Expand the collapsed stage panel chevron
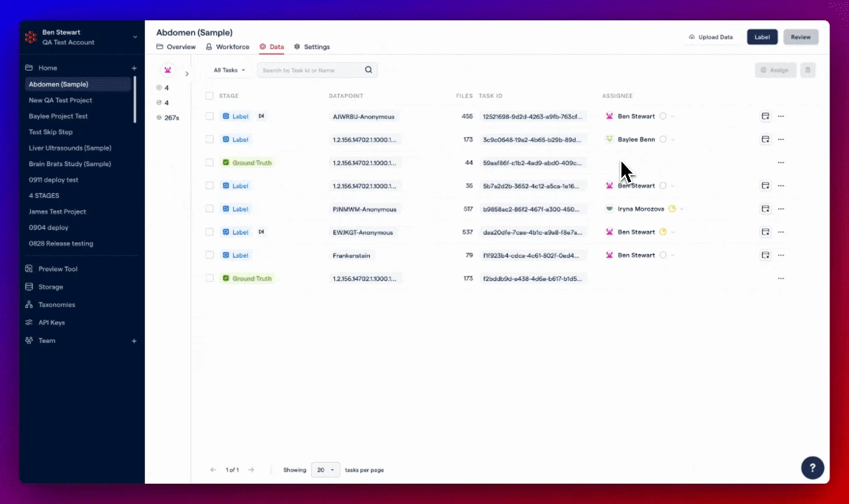Screen dimensions: 849x504 187,73
